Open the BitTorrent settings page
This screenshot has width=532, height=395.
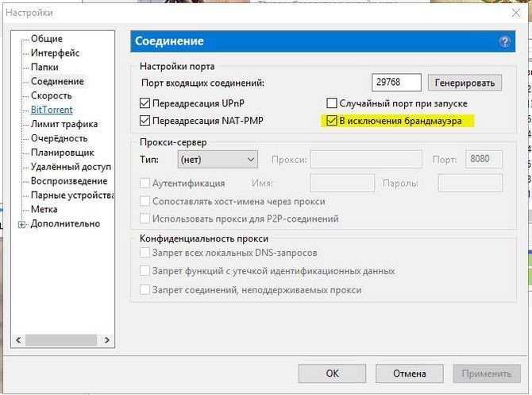click(52, 110)
